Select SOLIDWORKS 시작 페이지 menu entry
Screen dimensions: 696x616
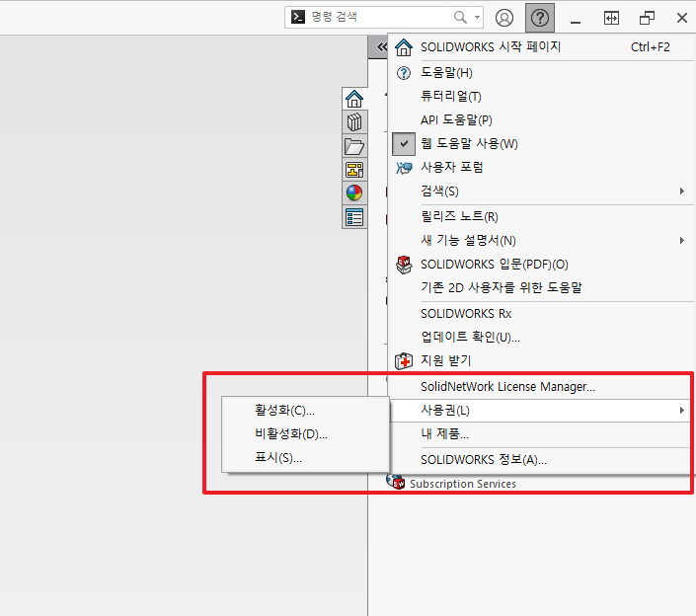coord(541,47)
